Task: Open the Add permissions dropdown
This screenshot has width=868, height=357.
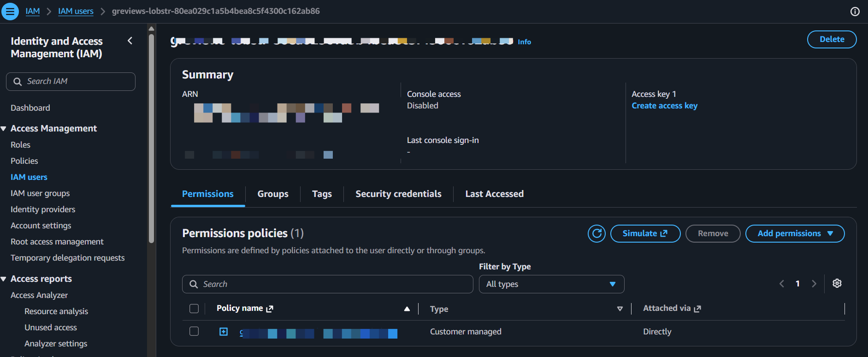Action: 795,233
